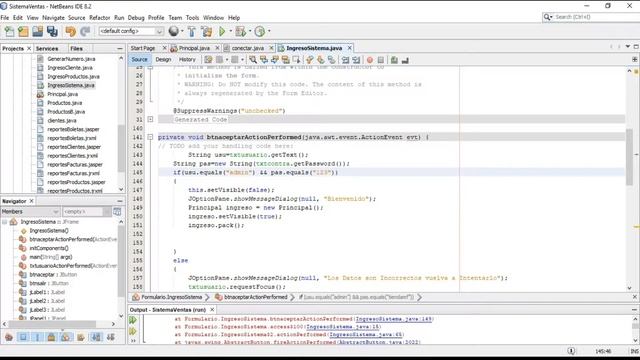This screenshot has height=360, width=640.
Task: Switch to History view button
Action: 187,60
